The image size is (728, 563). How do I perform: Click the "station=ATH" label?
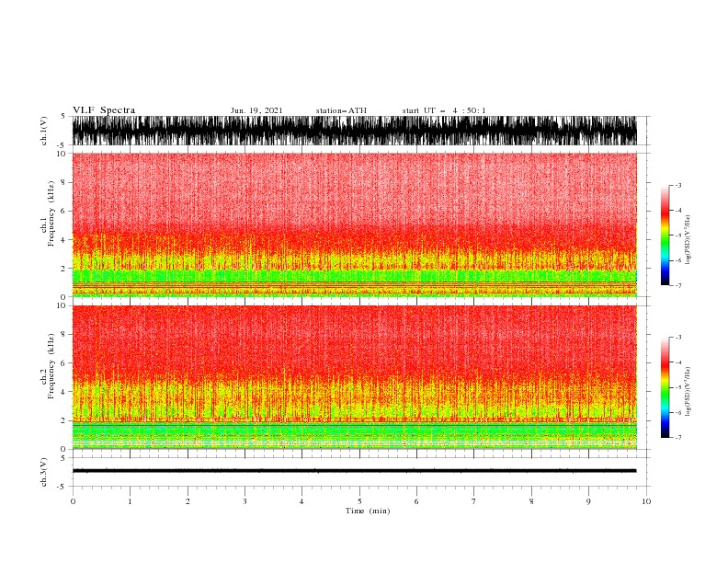click(x=341, y=110)
